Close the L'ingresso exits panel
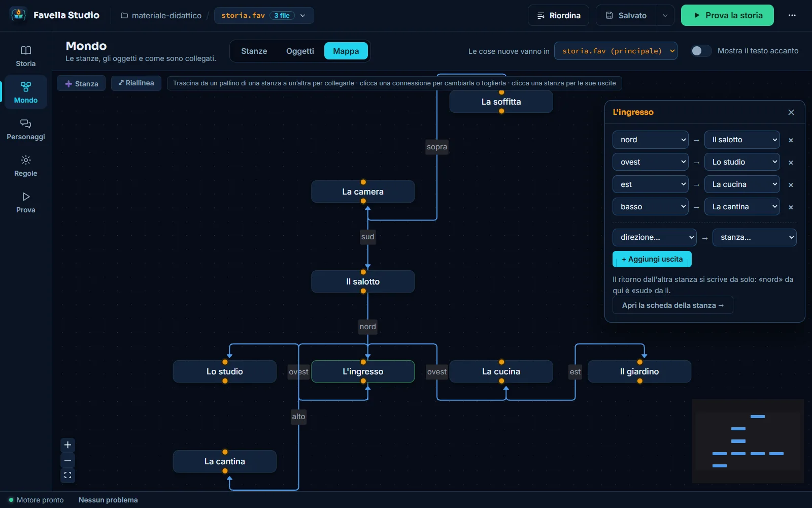This screenshot has width=812, height=508. (791, 112)
